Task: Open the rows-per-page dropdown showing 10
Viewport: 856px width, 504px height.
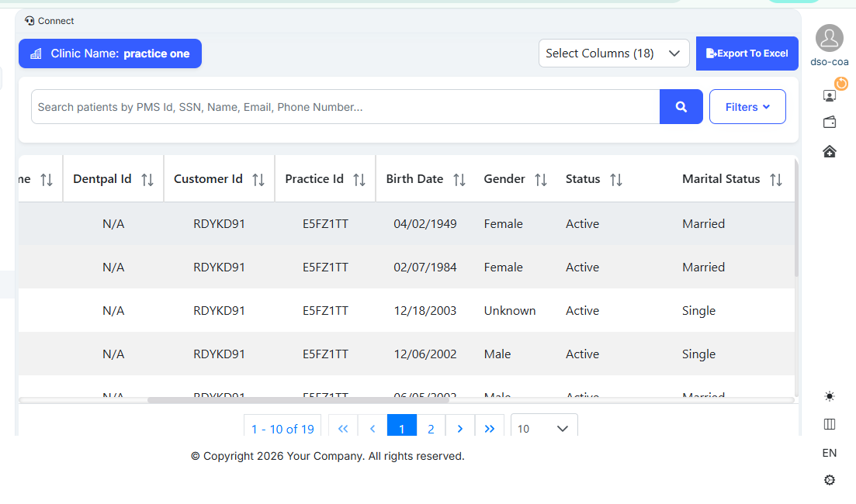Action: pos(544,428)
